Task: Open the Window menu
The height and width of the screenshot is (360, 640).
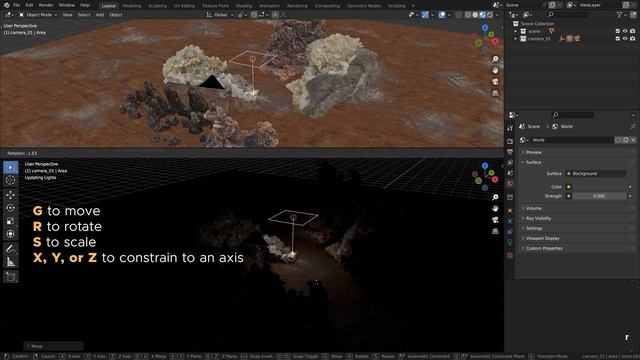Action: coord(67,5)
